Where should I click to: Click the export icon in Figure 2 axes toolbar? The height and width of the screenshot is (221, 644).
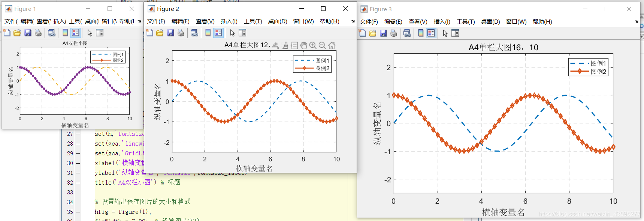click(x=275, y=45)
